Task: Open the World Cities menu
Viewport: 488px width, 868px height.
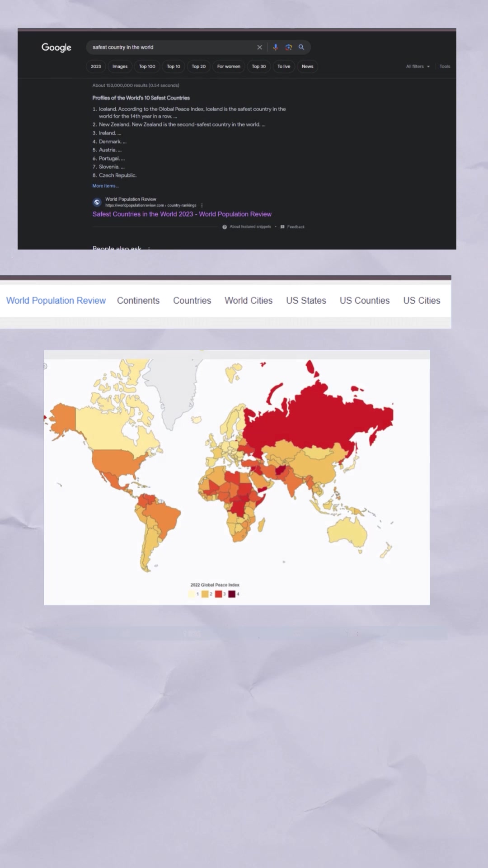Action: point(249,301)
